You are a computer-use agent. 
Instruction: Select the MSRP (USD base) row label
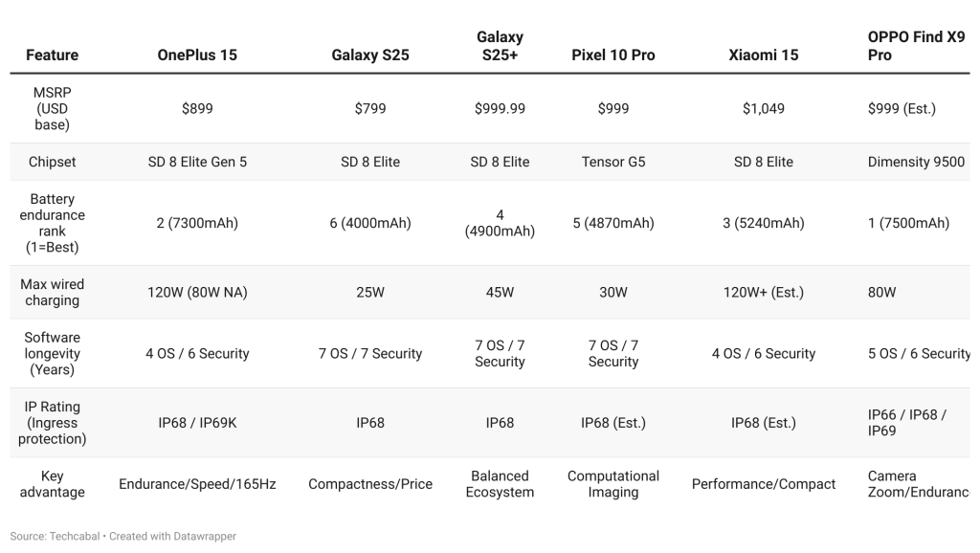pos(52,108)
